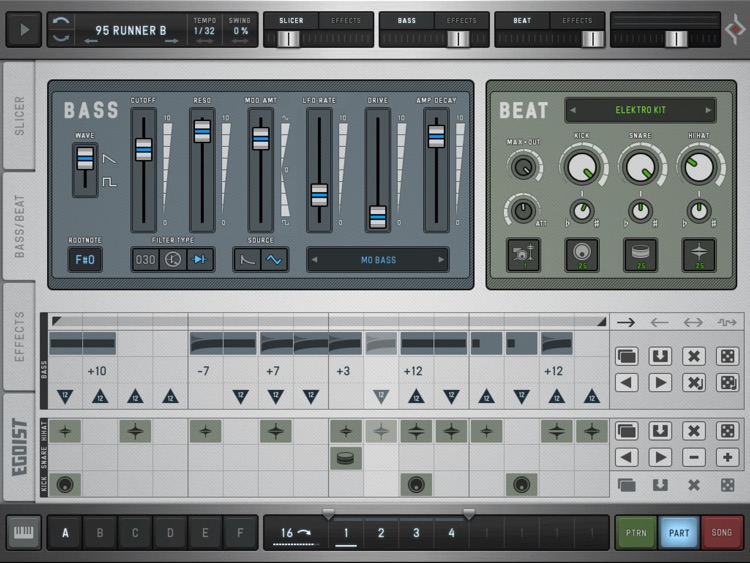Image resolution: width=750 pixels, height=563 pixels.
Task: Open the F#0 rootnote selector
Action: click(85, 260)
